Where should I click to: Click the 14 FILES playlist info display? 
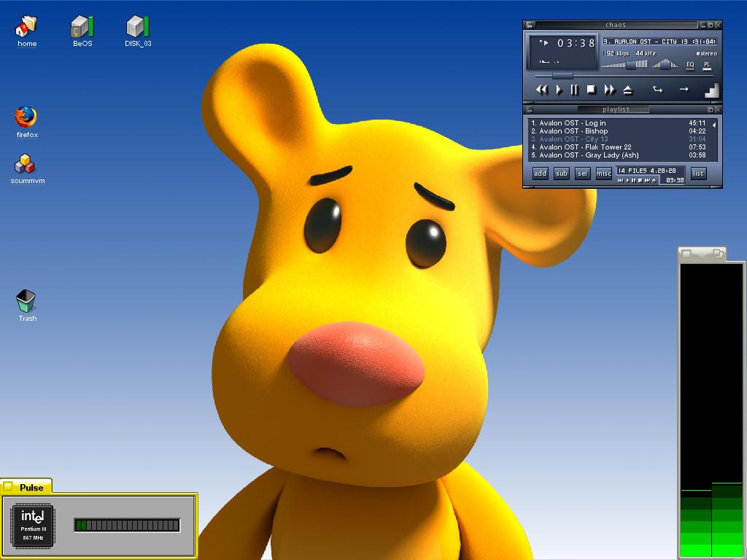647,171
